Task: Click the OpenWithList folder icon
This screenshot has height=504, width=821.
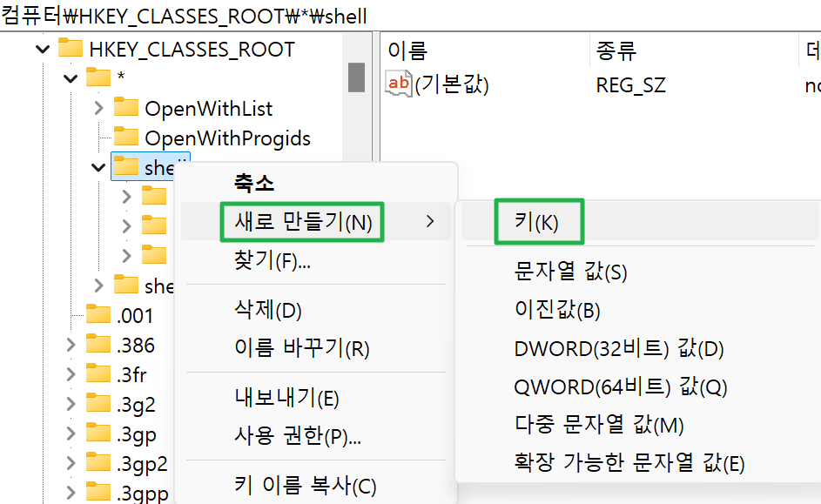Action: pos(126,108)
